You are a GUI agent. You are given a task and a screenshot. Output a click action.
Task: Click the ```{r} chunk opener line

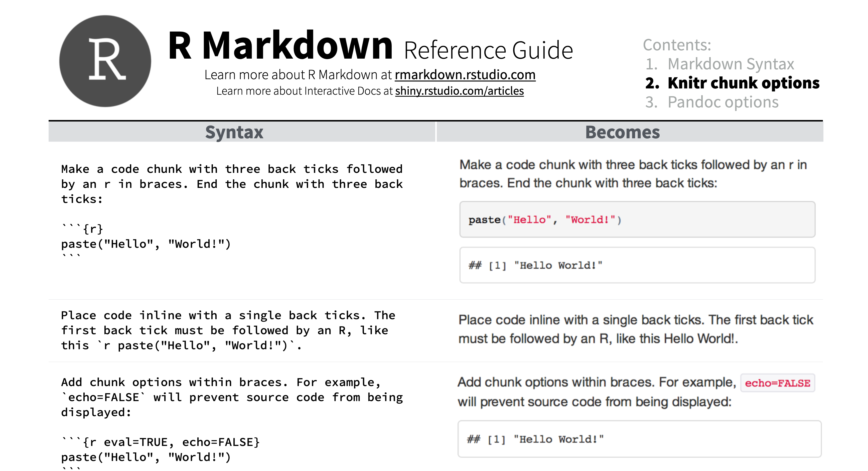coord(83,228)
